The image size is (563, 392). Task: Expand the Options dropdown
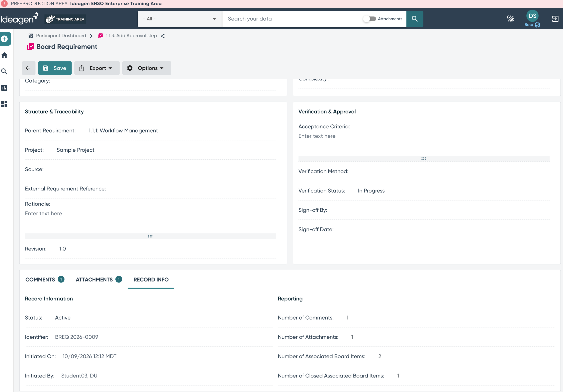147,68
